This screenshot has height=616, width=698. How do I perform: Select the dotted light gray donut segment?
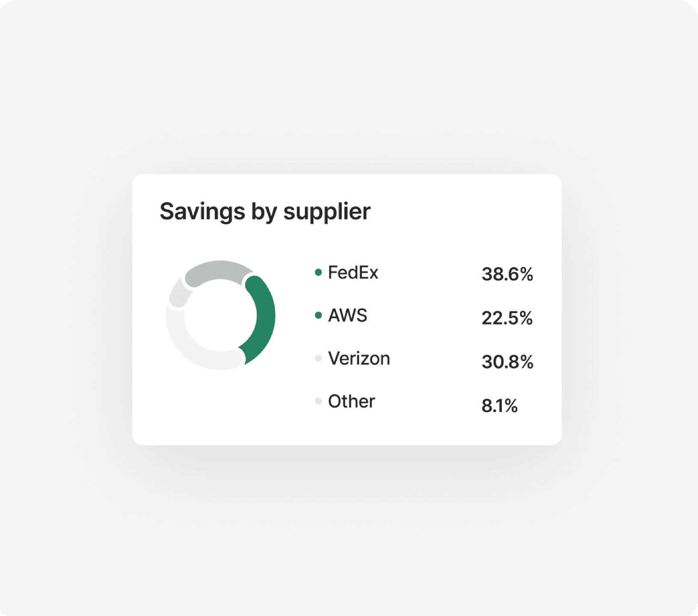[x=179, y=293]
